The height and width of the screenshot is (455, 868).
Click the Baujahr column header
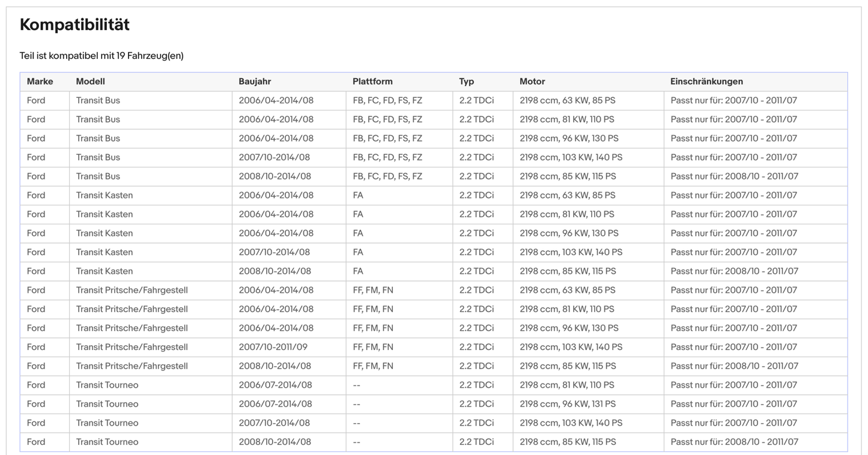(255, 82)
